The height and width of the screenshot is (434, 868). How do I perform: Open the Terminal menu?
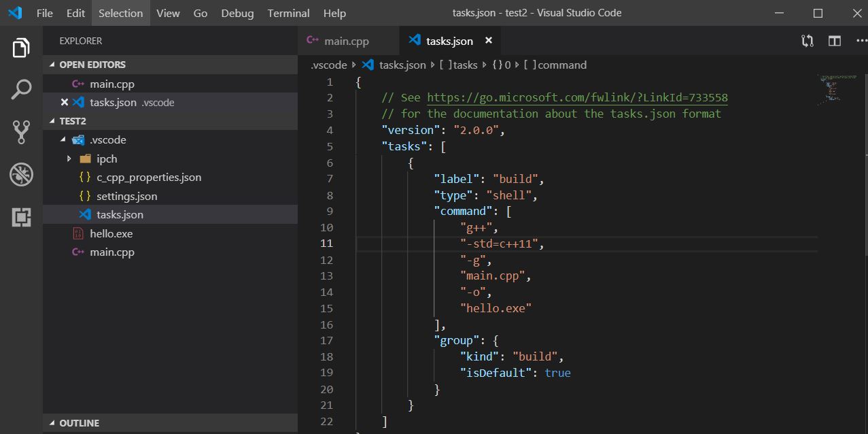[288, 13]
